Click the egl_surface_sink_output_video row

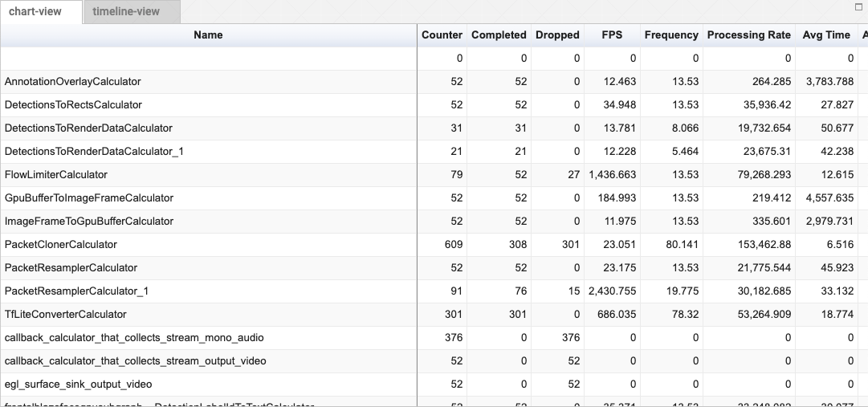coord(79,384)
